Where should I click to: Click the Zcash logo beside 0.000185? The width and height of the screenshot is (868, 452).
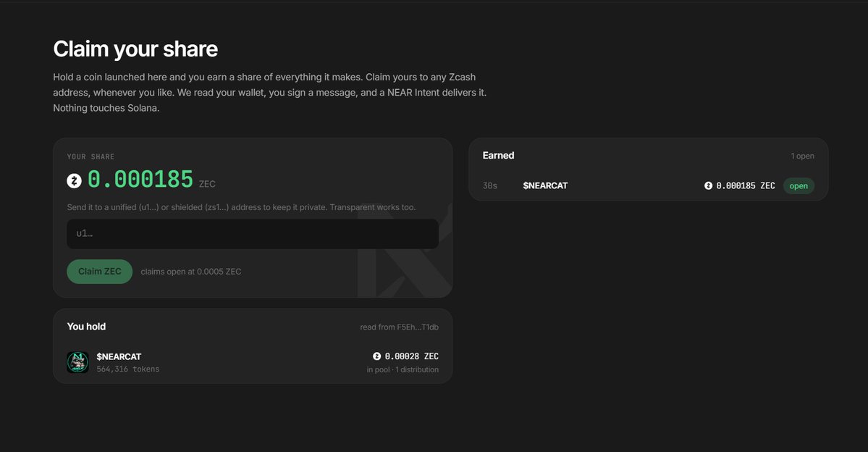pyautogui.click(x=74, y=180)
